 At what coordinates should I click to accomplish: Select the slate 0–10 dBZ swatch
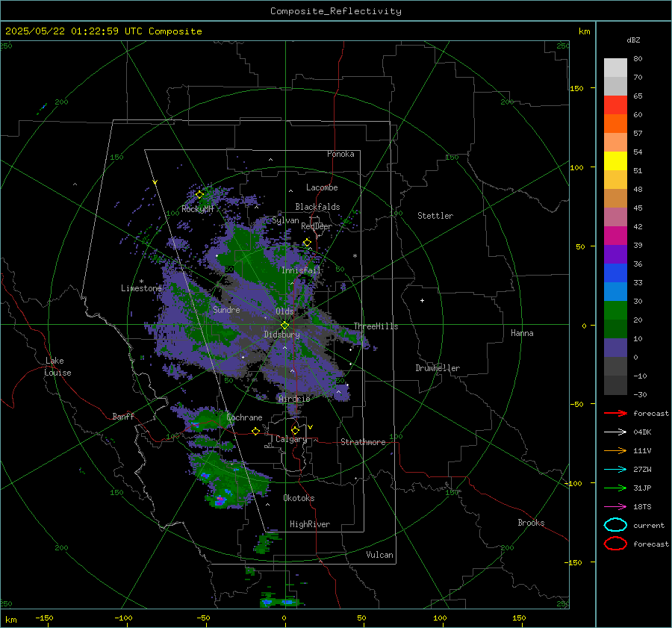(615, 348)
